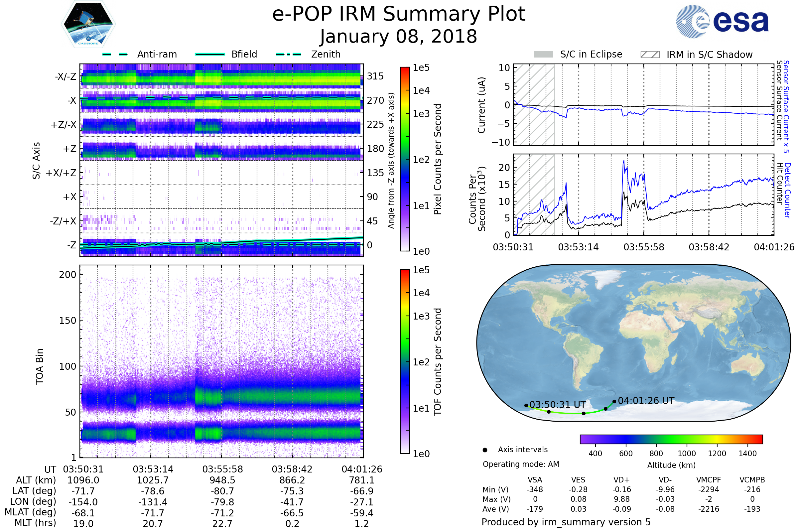Image resolution: width=798 pixels, height=532 pixels.
Task: Click the TOF Counts per Second colorbar
Action: pyautogui.click(x=405, y=361)
